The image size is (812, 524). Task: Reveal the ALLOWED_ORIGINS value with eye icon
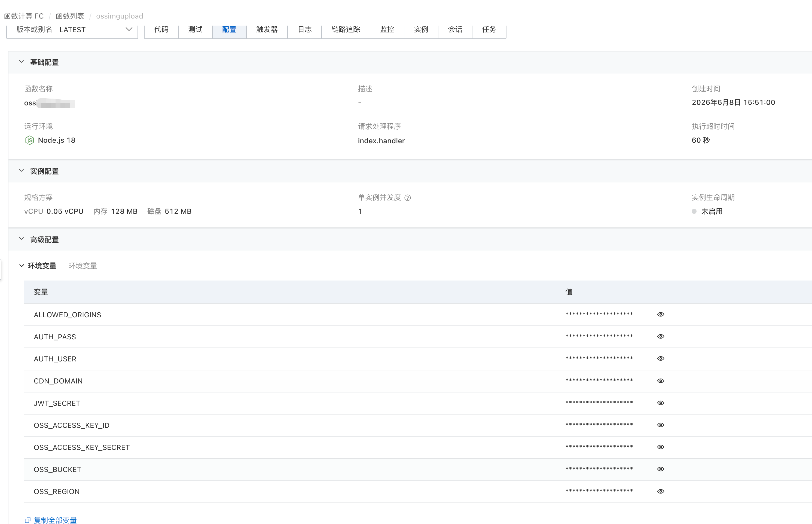click(x=660, y=314)
